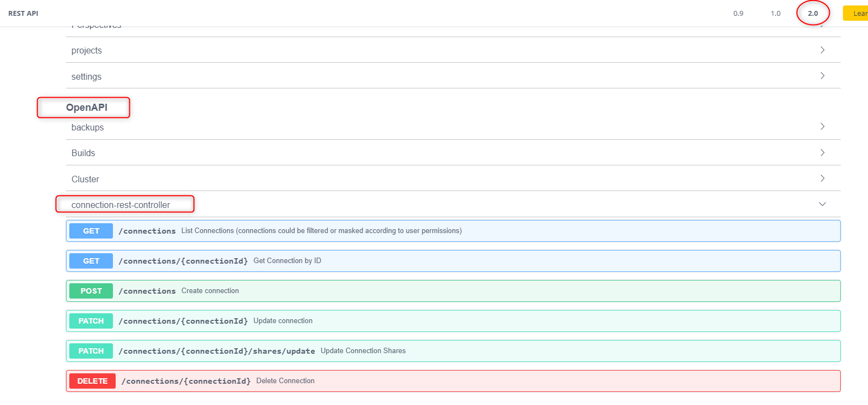Image resolution: width=868 pixels, height=405 pixels.
Task: Switch to API version 0.9
Action: point(738,14)
